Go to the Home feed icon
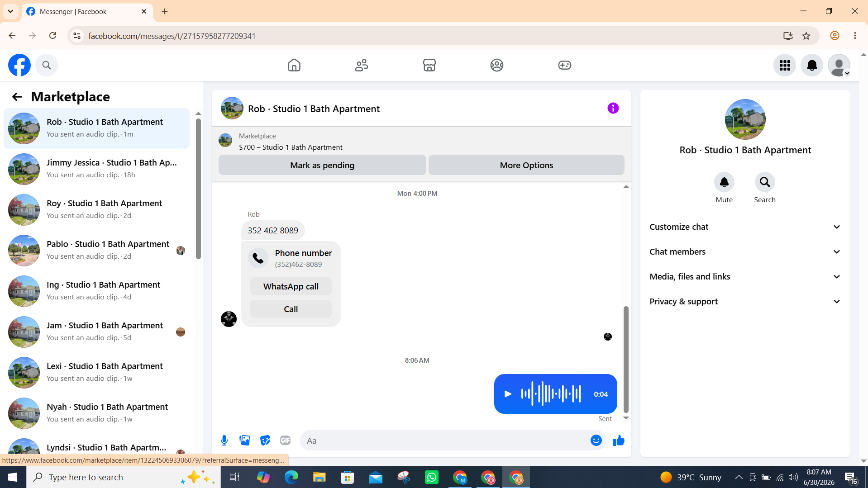 click(294, 65)
